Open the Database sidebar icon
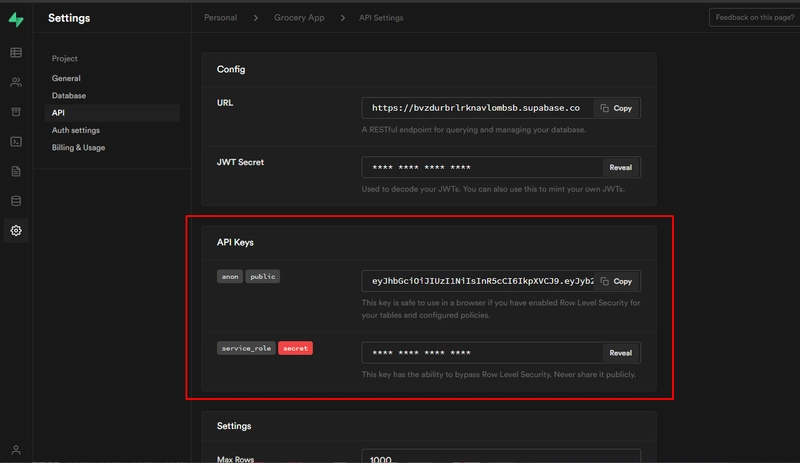 (x=16, y=201)
